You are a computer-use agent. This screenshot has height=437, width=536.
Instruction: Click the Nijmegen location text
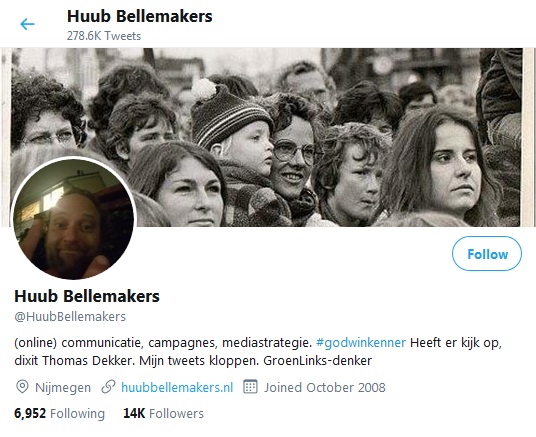(63, 388)
